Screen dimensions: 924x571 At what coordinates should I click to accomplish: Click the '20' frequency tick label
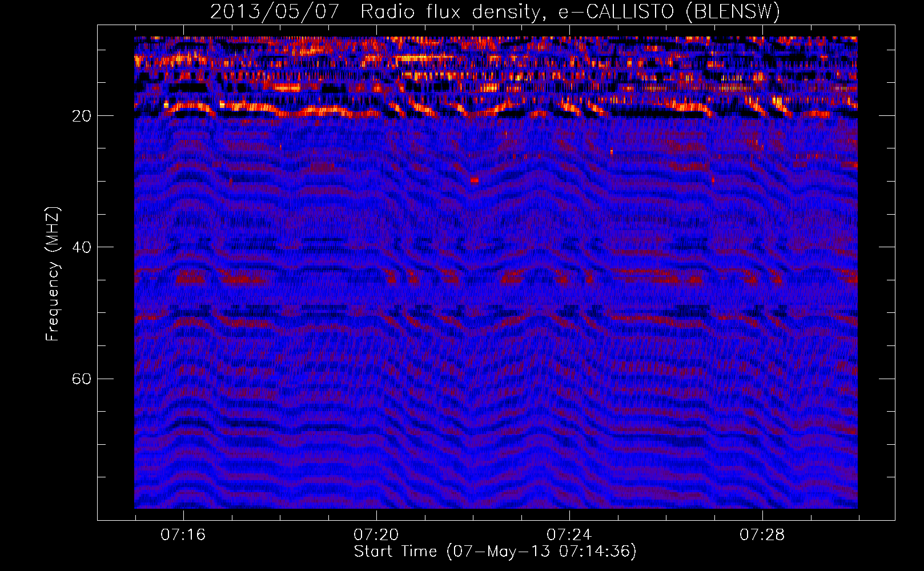coord(82,116)
